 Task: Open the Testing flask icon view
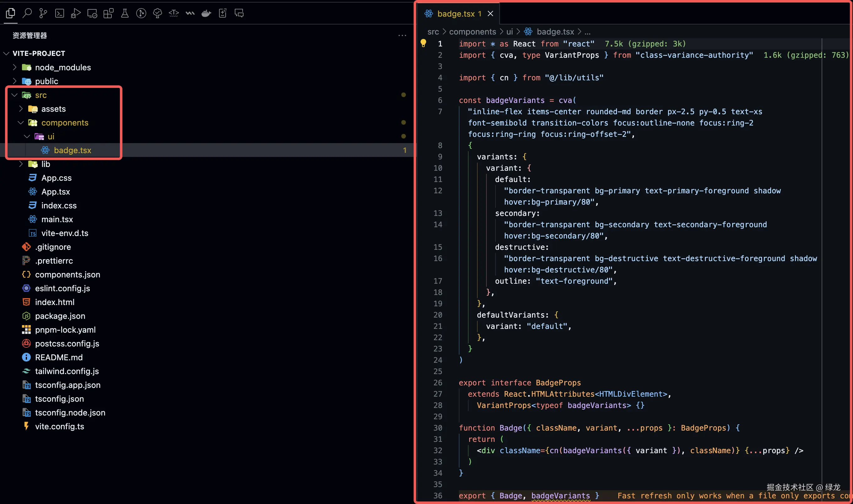(125, 13)
